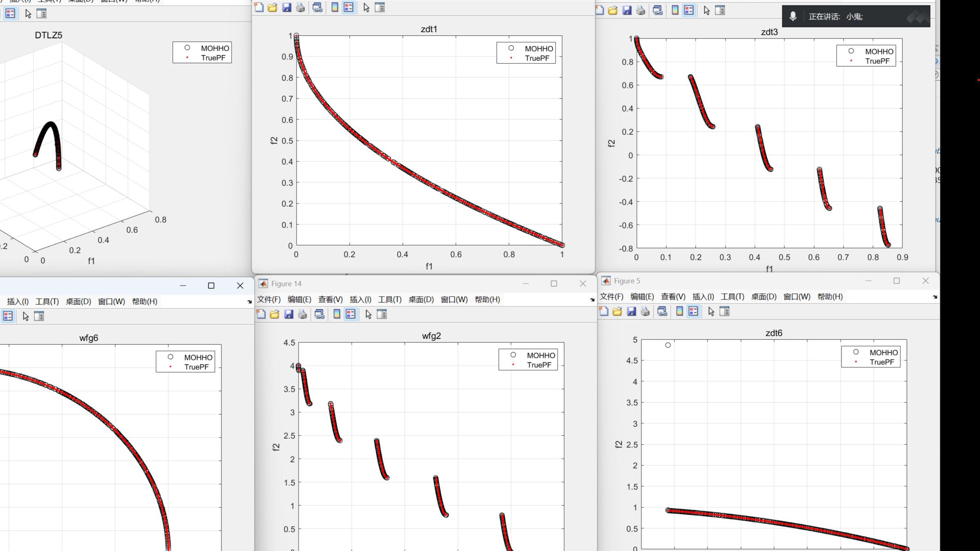This screenshot has height=551, width=980.
Task: Open Property Inspector icon in DTLZ5 window
Action: (x=41, y=13)
